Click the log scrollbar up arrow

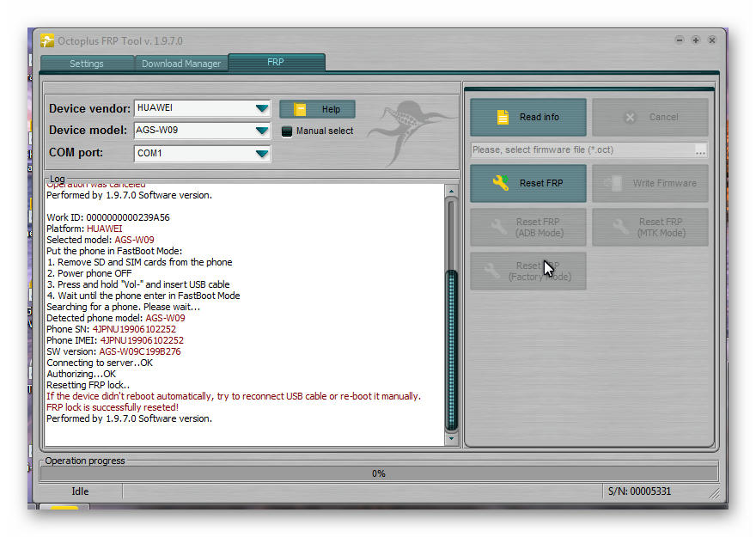451,191
